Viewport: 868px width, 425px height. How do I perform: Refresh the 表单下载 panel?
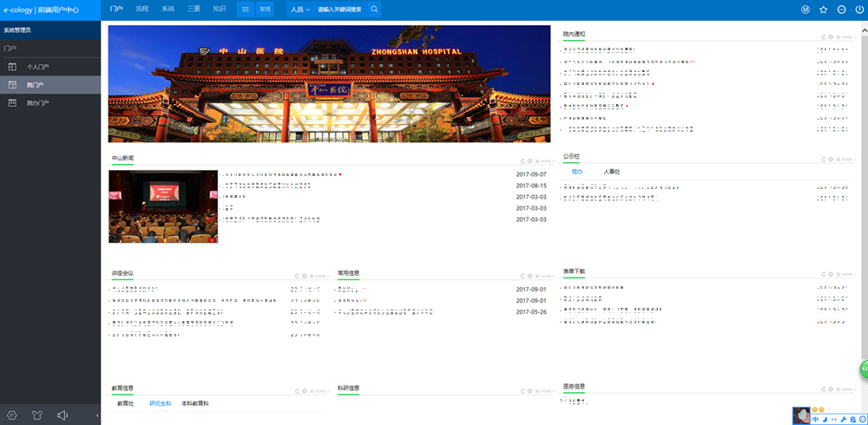pos(823,274)
